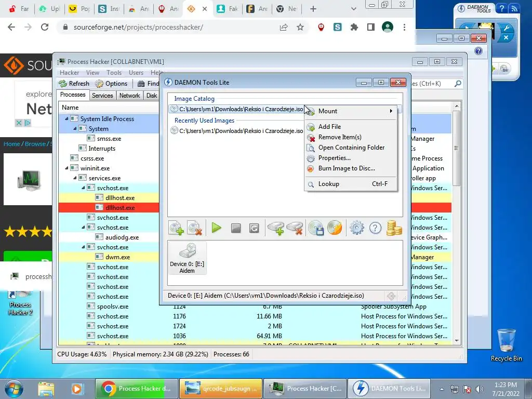Viewport: 532px width, 399px height.
Task: Click the Remove Image icon with red X
Action: pos(195,228)
